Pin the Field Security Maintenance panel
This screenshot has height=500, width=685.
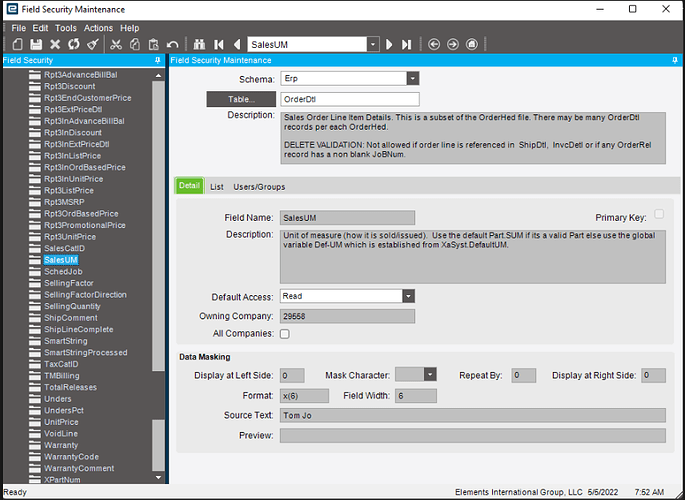point(675,60)
